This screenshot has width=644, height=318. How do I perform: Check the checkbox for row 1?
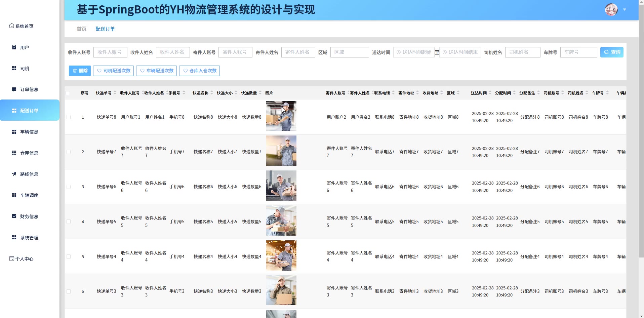pos(69,117)
